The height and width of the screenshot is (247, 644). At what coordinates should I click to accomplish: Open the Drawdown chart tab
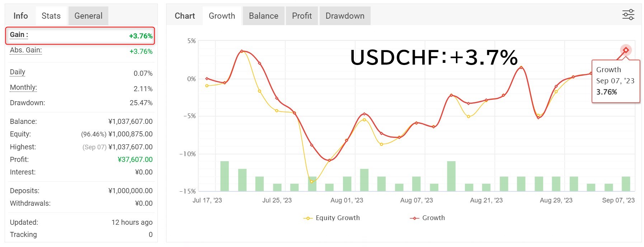point(345,16)
